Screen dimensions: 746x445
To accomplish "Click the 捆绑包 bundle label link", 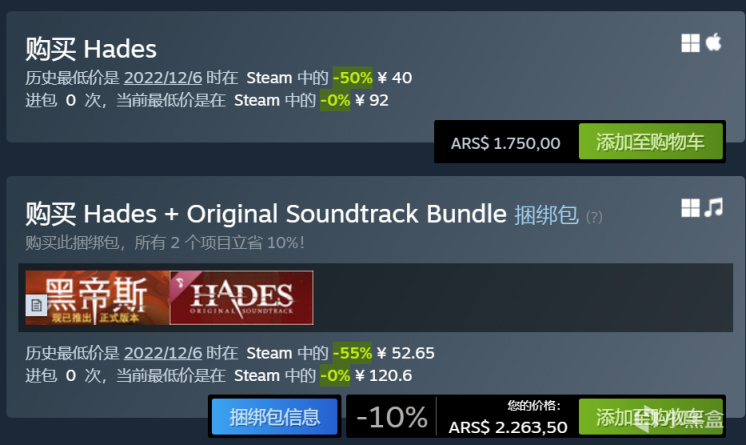I will tap(546, 215).
